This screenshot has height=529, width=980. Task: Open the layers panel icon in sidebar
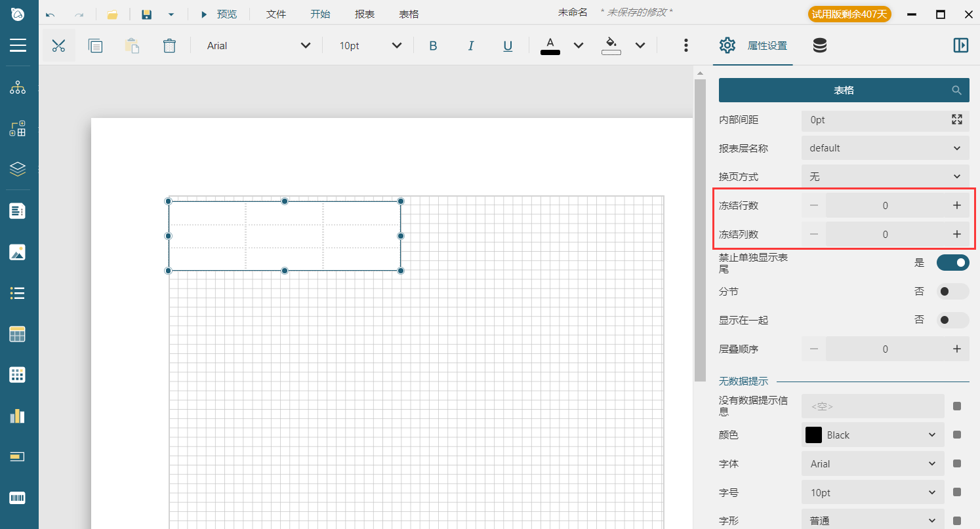click(18, 168)
